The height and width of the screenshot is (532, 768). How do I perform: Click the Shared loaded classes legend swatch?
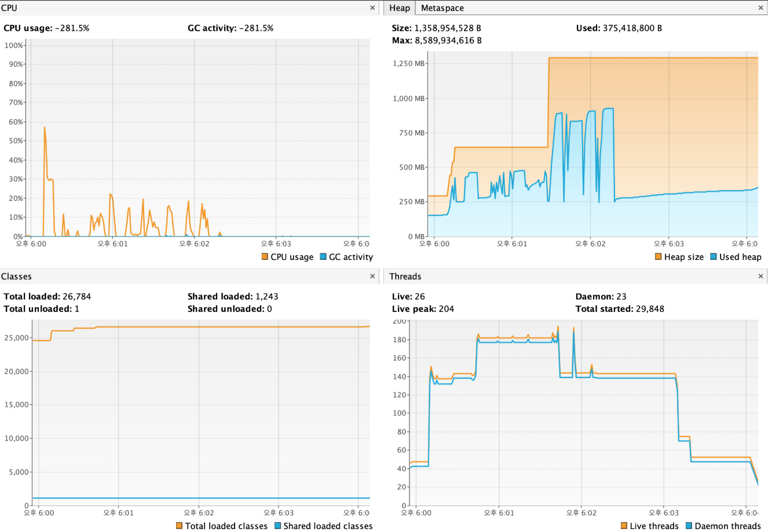[277, 526]
